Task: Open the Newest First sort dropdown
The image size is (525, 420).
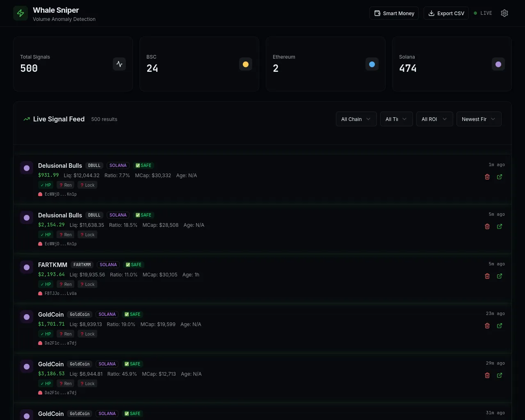Action: click(479, 119)
